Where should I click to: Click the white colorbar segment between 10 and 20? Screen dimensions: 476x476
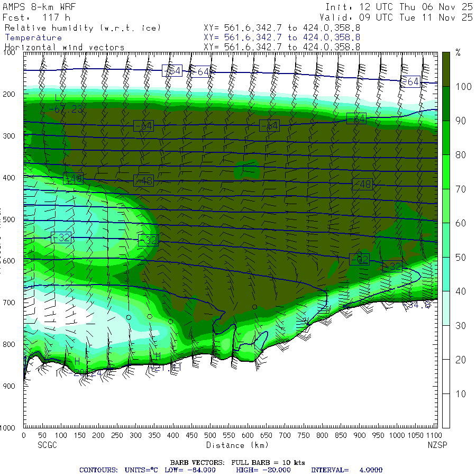(x=446, y=377)
